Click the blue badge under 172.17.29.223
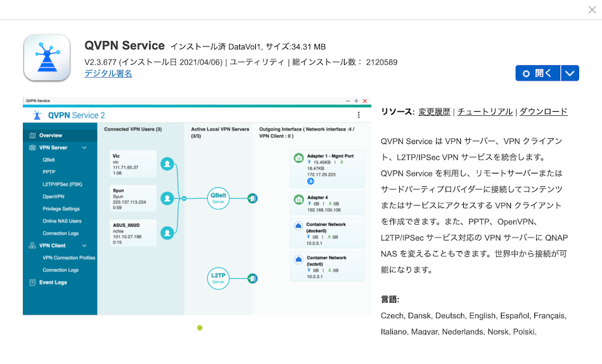Image resolution: width=602 pixels, height=364 pixels. point(310,181)
